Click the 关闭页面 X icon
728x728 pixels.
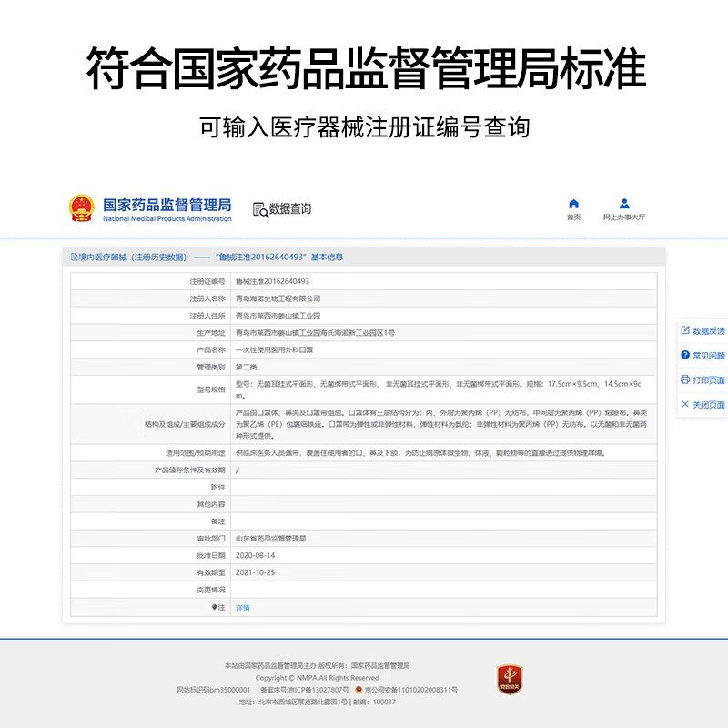pos(685,405)
